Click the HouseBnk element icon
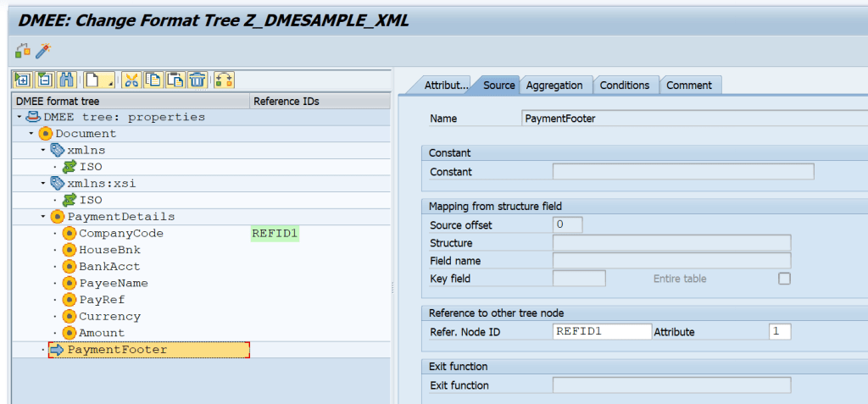The height and width of the screenshot is (404, 868). [x=69, y=250]
